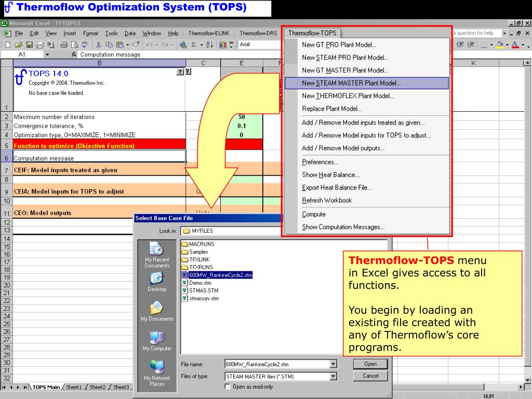Open the File menu
This screenshot has width=532, height=399.
19,33
